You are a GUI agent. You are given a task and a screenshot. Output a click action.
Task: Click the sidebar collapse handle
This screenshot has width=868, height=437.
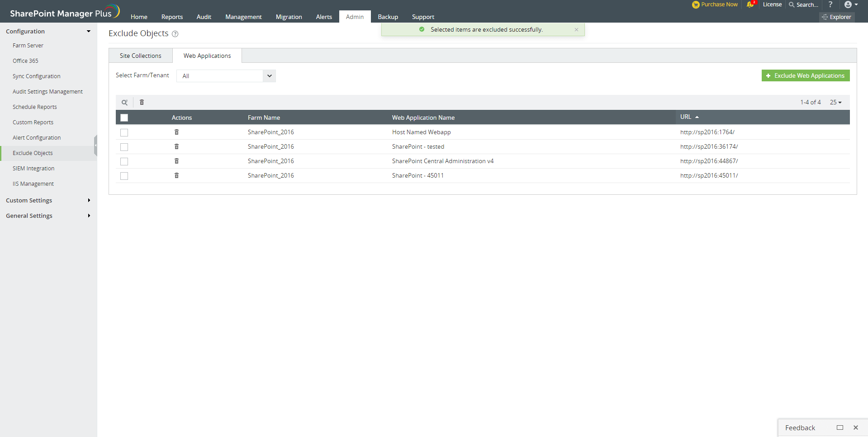(95, 146)
